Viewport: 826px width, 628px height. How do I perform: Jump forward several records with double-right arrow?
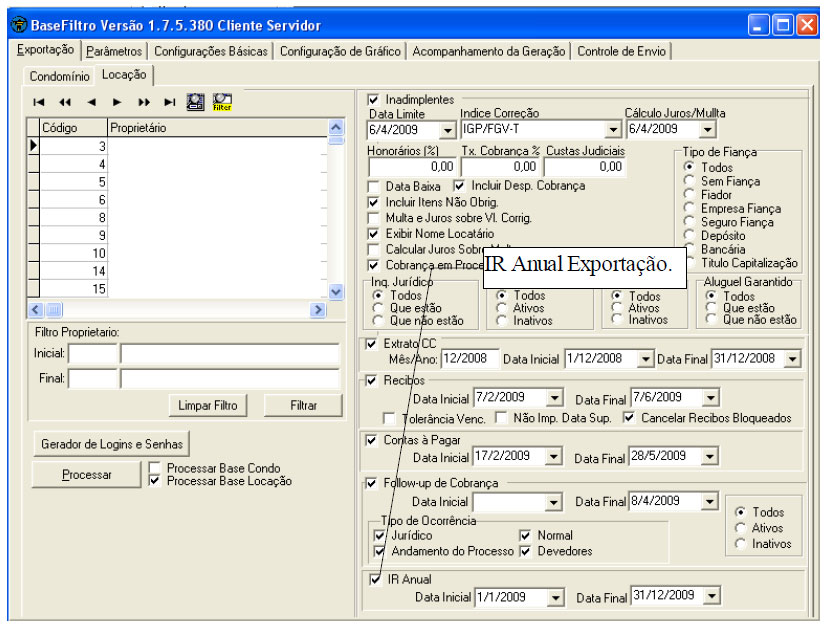143,102
